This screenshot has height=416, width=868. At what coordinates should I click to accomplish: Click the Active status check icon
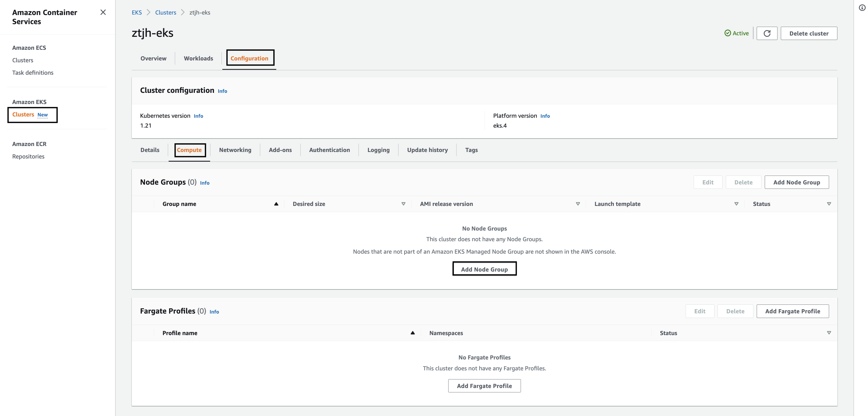pos(727,33)
